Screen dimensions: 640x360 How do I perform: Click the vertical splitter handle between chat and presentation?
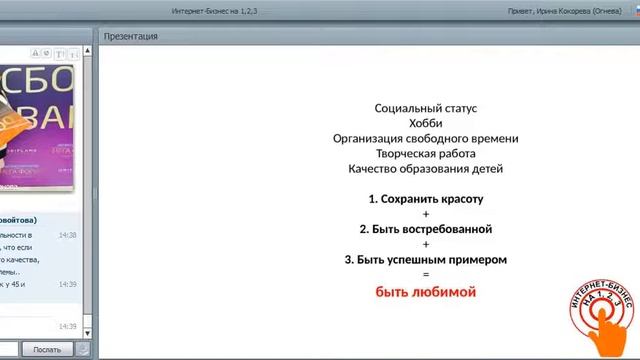[x=95, y=193]
